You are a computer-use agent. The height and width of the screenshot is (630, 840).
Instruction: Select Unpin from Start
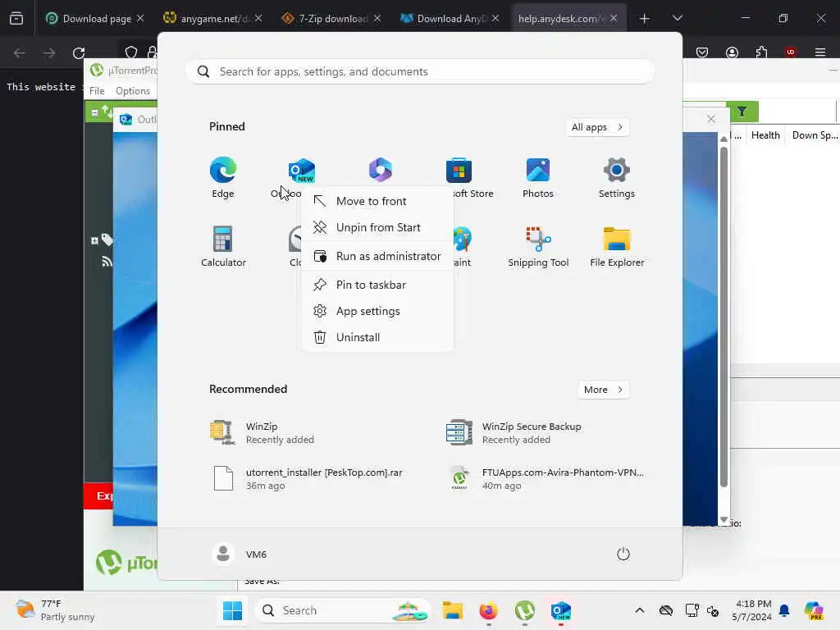[x=377, y=227]
